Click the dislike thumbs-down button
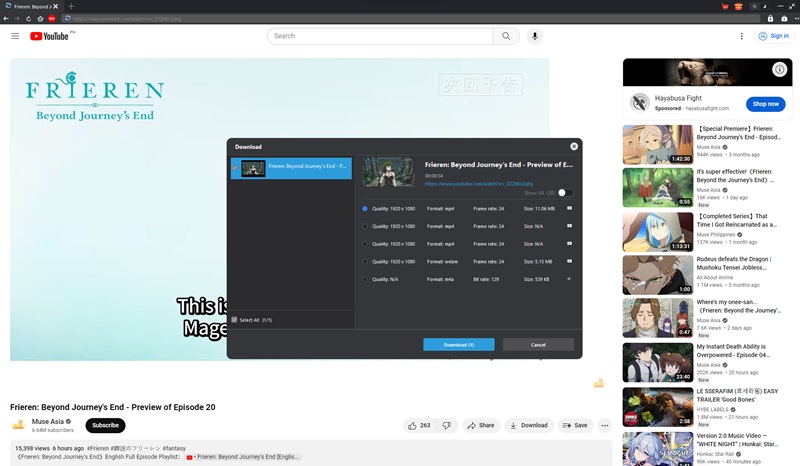 (x=447, y=425)
